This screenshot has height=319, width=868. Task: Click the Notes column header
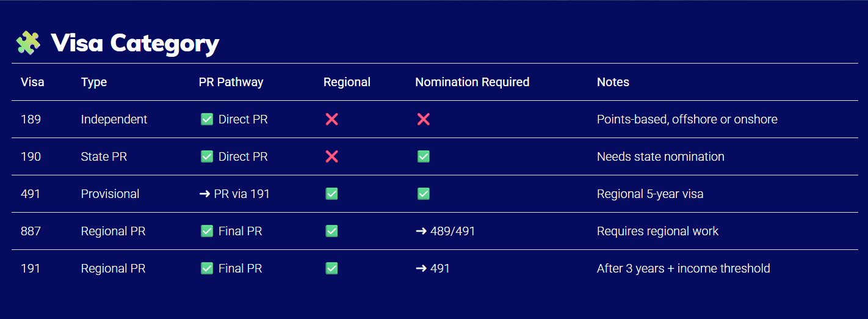(613, 82)
